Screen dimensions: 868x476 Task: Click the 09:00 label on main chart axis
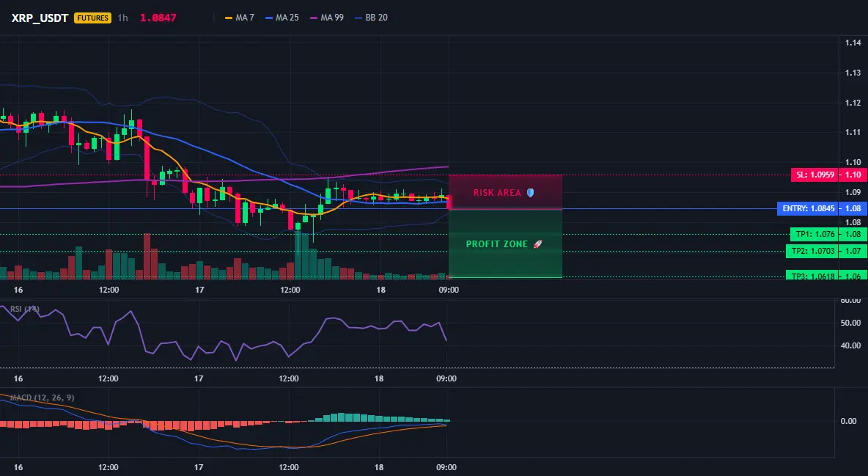click(449, 290)
